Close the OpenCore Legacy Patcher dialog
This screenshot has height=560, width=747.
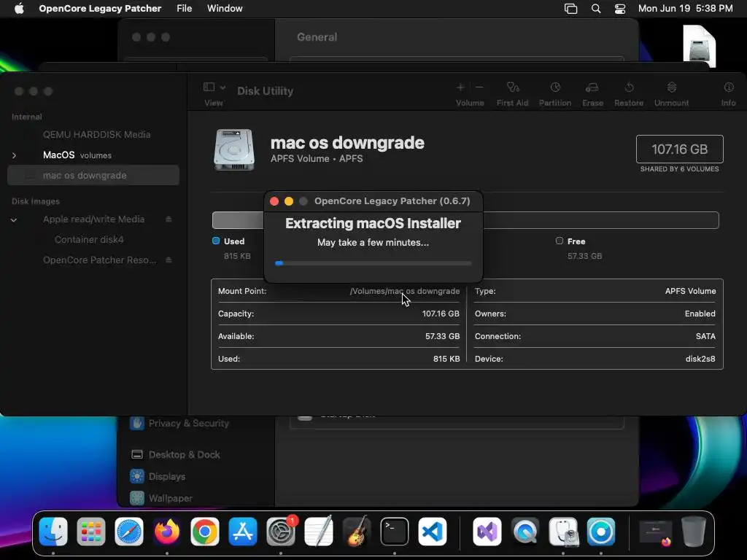[274, 201]
